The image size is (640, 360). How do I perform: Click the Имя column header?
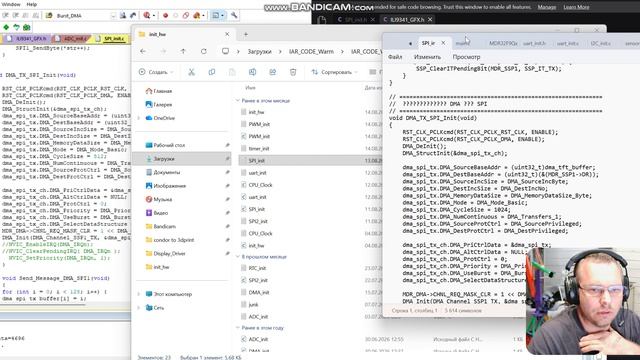click(x=250, y=88)
